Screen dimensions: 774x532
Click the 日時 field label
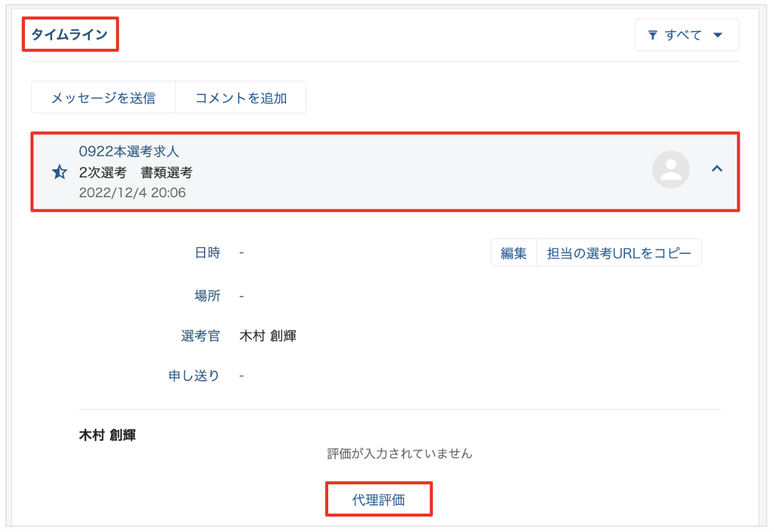(207, 253)
